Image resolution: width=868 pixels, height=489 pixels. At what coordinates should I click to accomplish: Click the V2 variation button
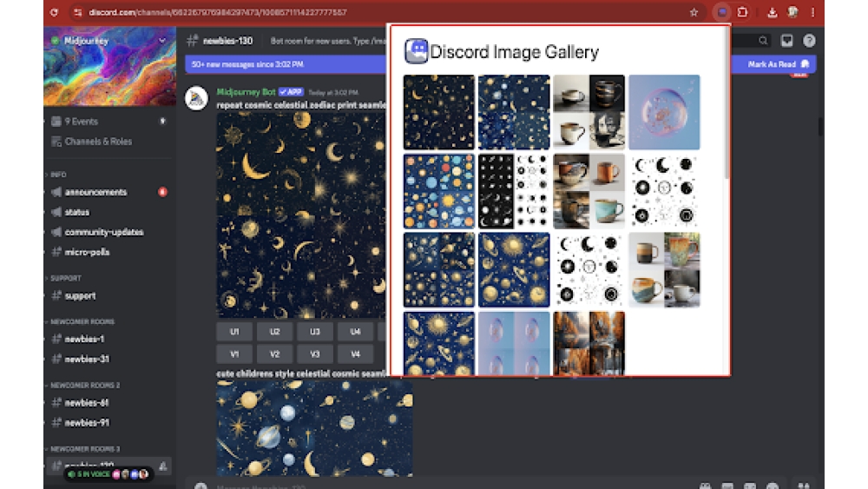tap(274, 354)
